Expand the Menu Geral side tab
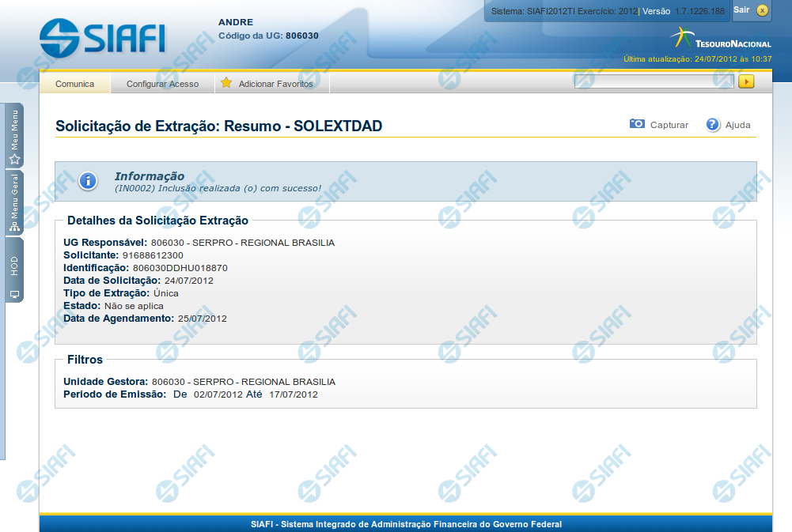This screenshot has width=792, height=532. coord(14,204)
